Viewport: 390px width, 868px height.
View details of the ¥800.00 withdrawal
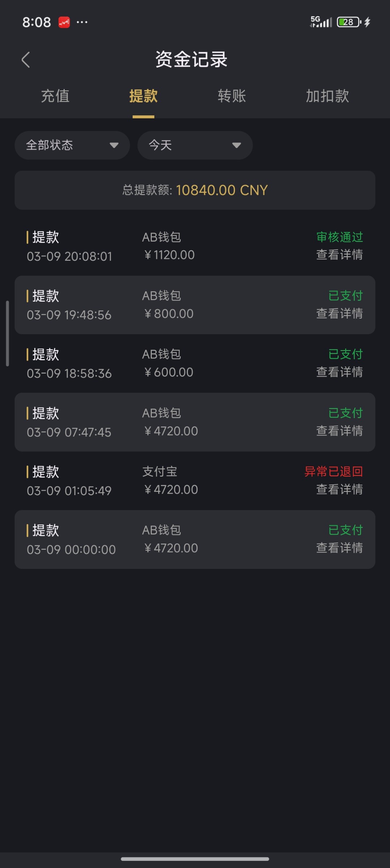click(x=339, y=314)
